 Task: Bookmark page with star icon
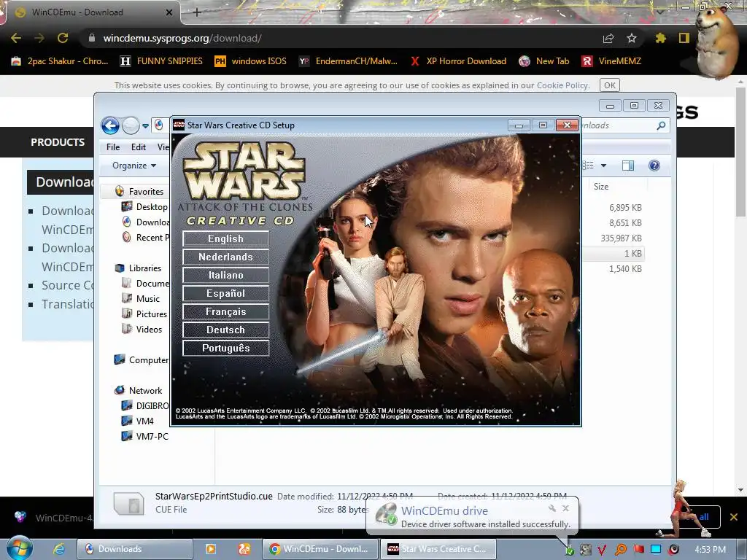[x=632, y=38]
